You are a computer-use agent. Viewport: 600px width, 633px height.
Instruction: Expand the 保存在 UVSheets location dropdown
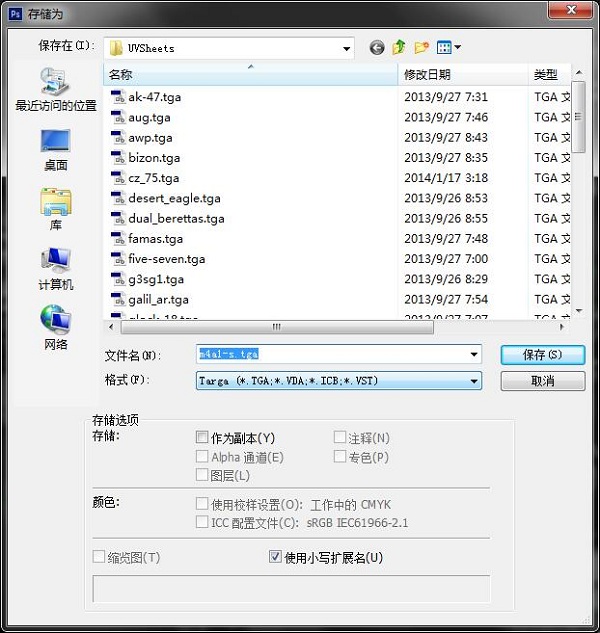346,48
